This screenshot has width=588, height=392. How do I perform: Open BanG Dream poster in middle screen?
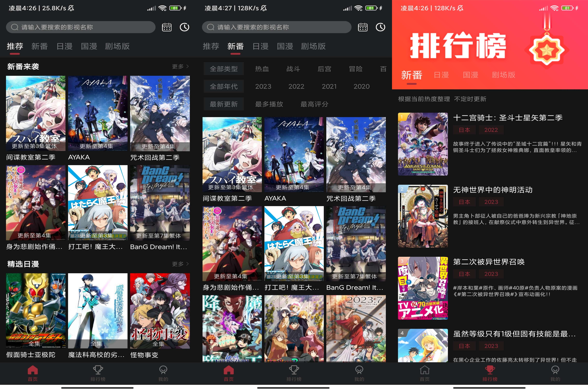click(356, 243)
